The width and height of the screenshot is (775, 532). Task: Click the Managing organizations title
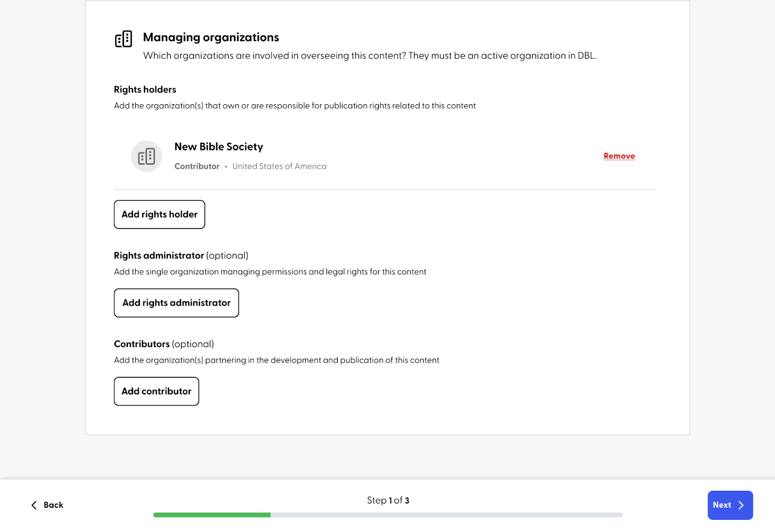point(211,37)
